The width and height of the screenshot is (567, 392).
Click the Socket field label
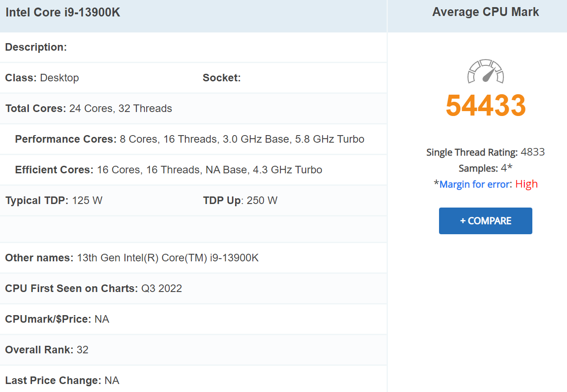point(221,77)
